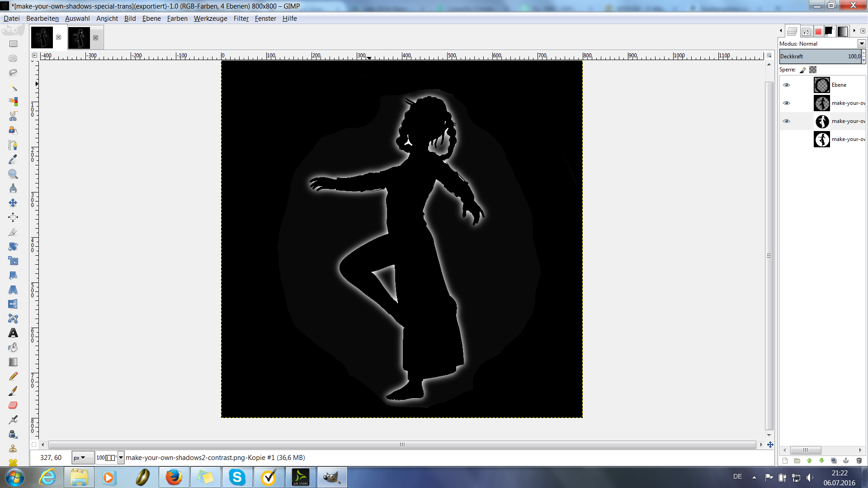Open the Modus layer mode dropdown
868x488 pixels.
tap(862, 44)
